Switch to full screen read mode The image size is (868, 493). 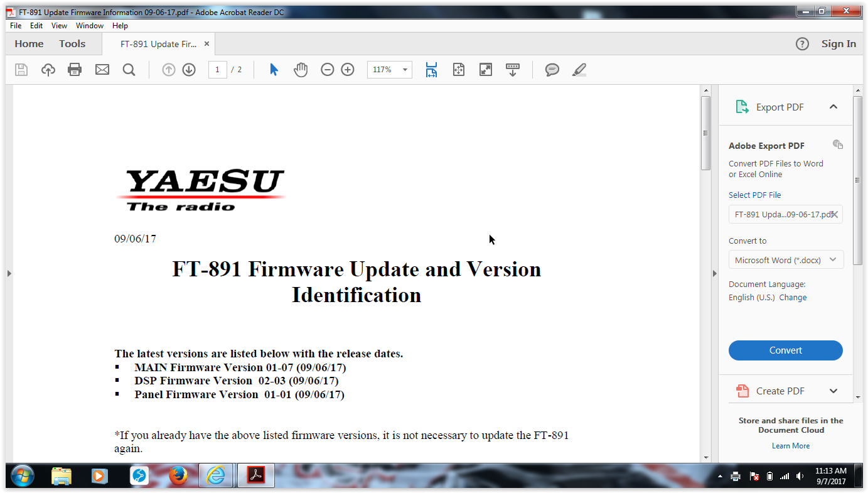(485, 70)
